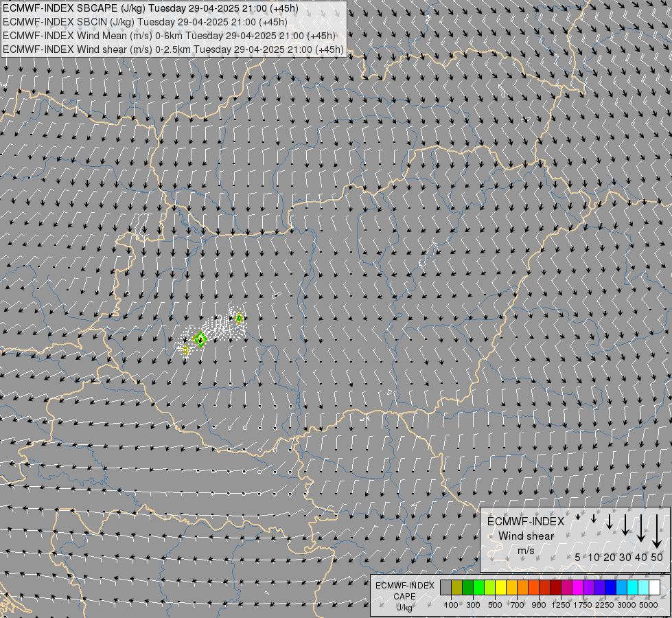672x618 pixels.
Task: Click the 500 label on the CAPE scale
Action: coord(495,605)
